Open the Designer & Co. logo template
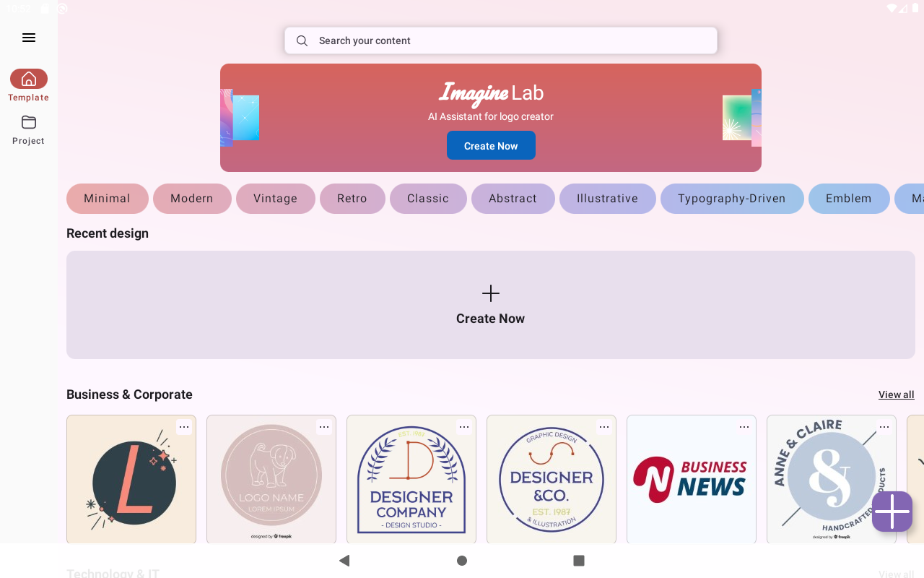 coord(552,480)
